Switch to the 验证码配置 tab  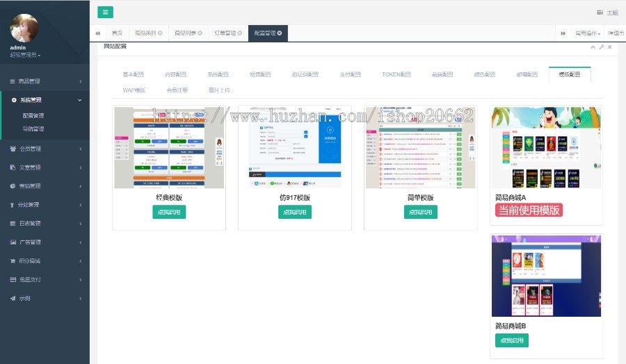pos(305,74)
